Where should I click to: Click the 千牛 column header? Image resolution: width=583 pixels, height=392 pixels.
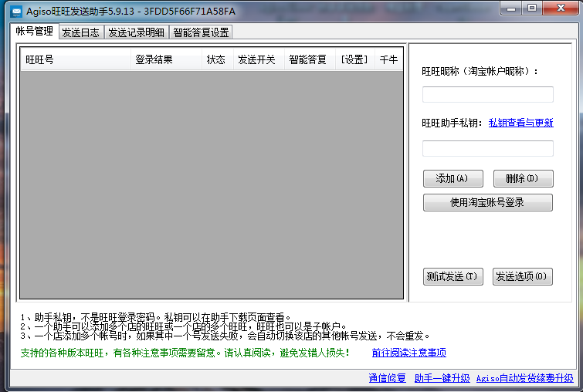pos(389,59)
